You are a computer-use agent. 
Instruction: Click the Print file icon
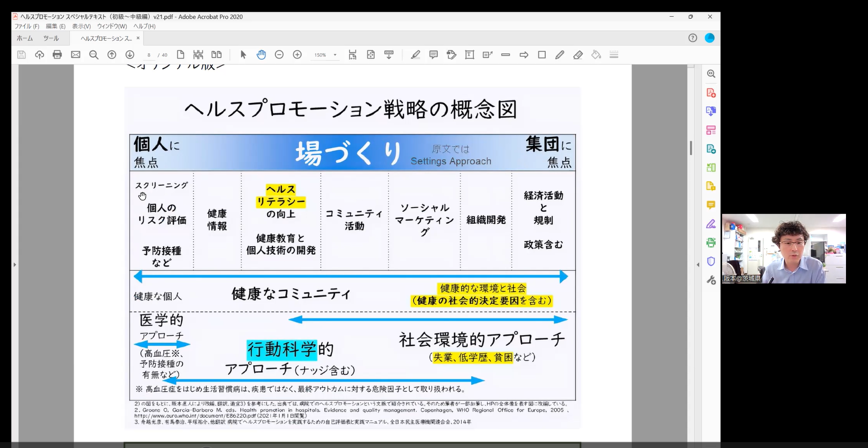point(57,55)
